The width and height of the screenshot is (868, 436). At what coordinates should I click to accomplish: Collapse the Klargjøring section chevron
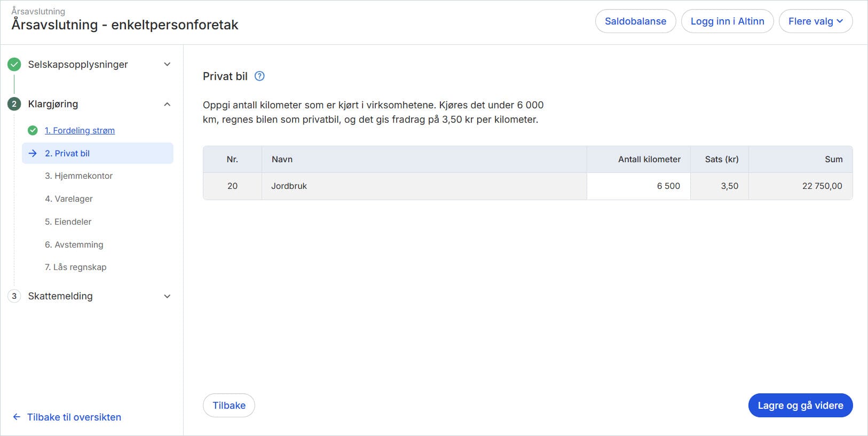click(x=167, y=104)
